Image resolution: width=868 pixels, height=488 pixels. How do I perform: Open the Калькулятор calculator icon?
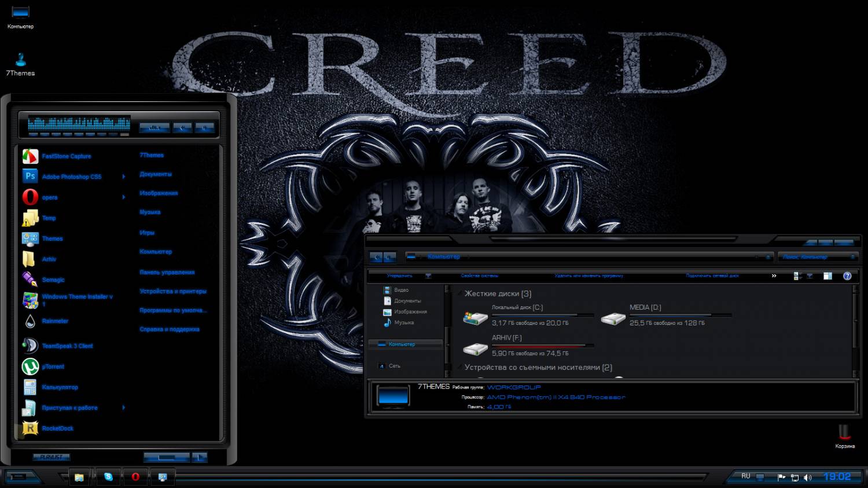[30, 387]
